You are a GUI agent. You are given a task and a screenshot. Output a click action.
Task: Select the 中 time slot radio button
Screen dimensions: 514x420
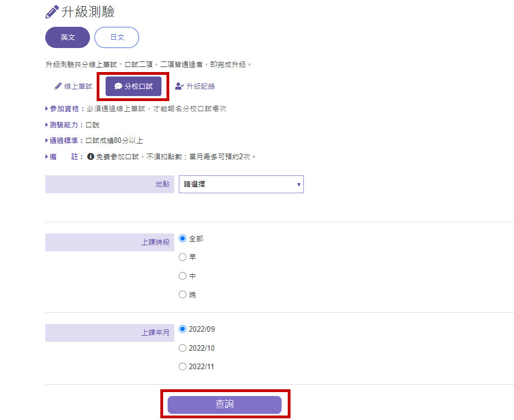183,276
